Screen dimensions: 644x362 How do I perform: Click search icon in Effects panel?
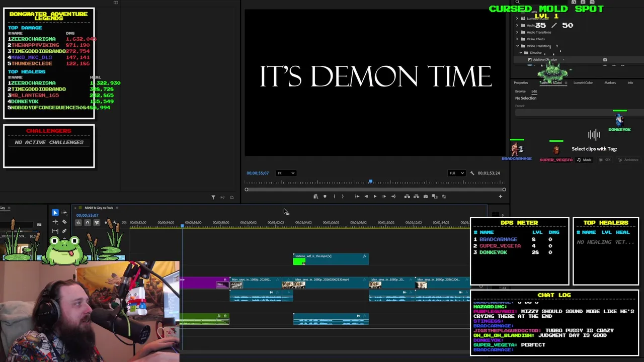[517, 2]
